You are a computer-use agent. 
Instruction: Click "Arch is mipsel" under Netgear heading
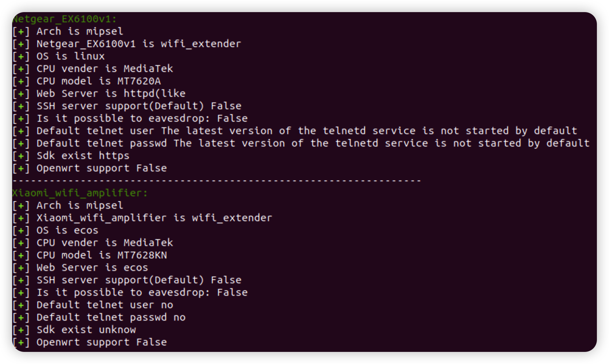pyautogui.click(x=80, y=31)
